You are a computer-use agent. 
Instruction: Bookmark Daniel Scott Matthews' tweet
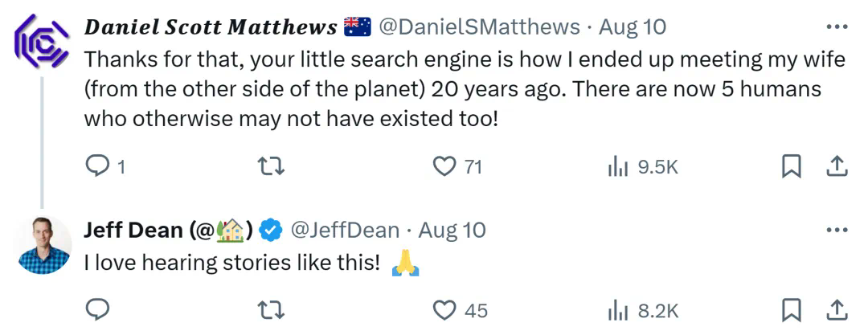[792, 166]
